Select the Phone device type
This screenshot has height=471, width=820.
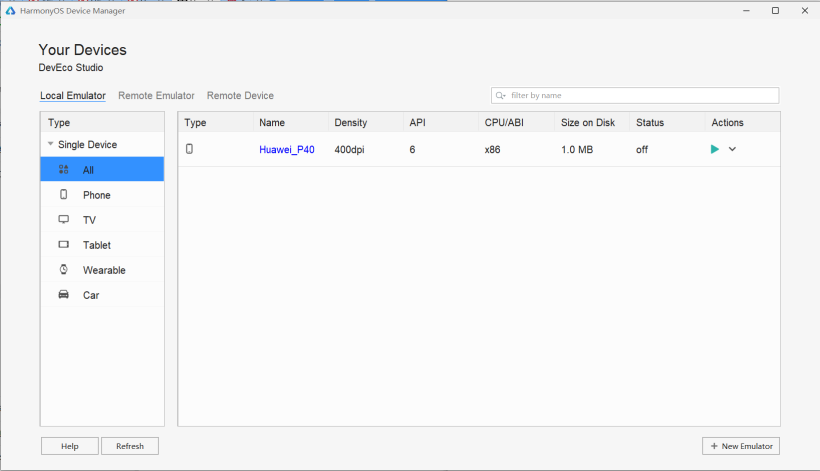(102, 194)
